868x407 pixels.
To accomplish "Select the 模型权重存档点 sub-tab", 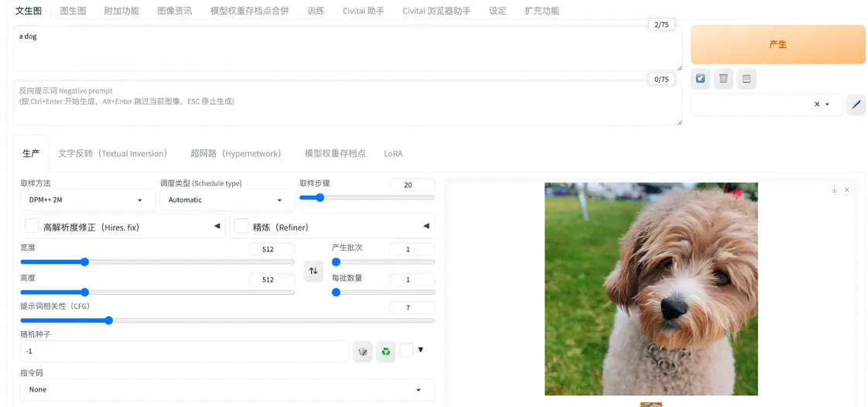I will (x=335, y=153).
